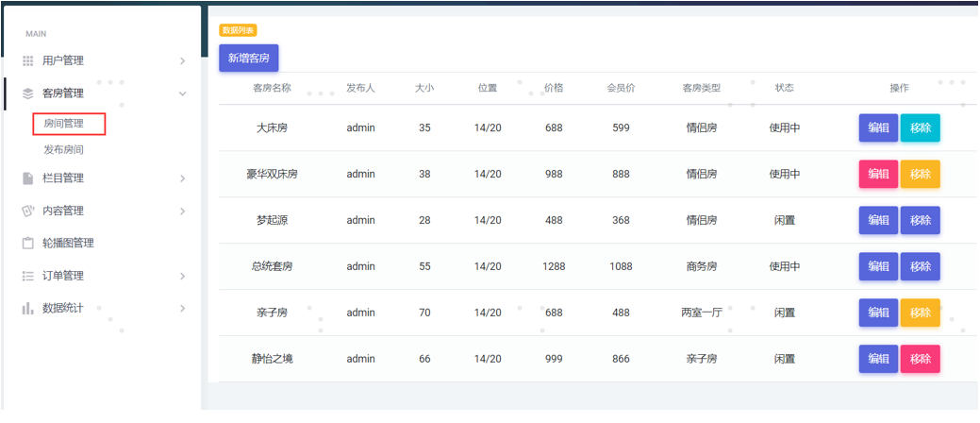
Task: Click 编辑 for 梦起源
Action: (878, 220)
